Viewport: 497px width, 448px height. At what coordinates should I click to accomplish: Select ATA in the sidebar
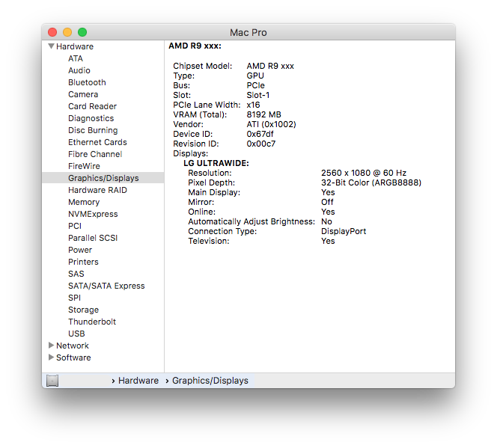[76, 58]
